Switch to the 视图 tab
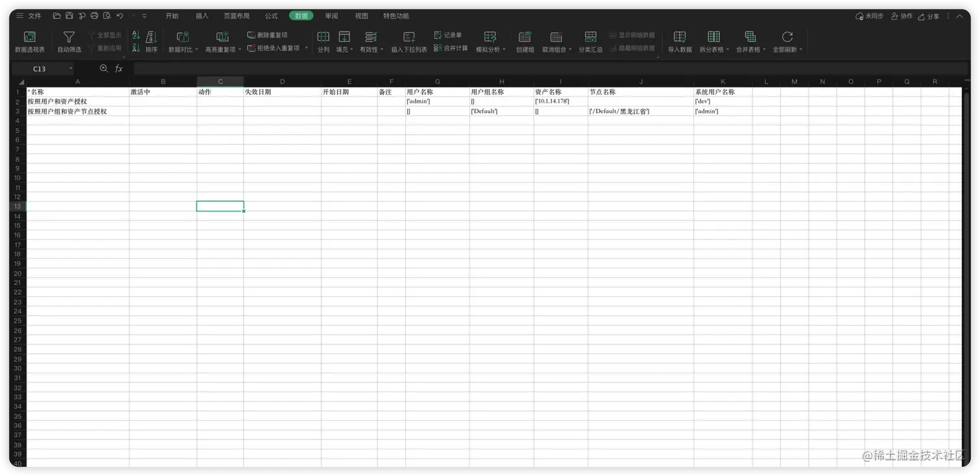980x476 pixels. point(362,16)
